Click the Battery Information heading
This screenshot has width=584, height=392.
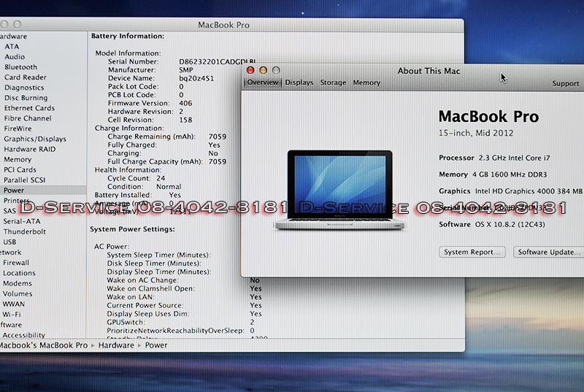point(128,36)
